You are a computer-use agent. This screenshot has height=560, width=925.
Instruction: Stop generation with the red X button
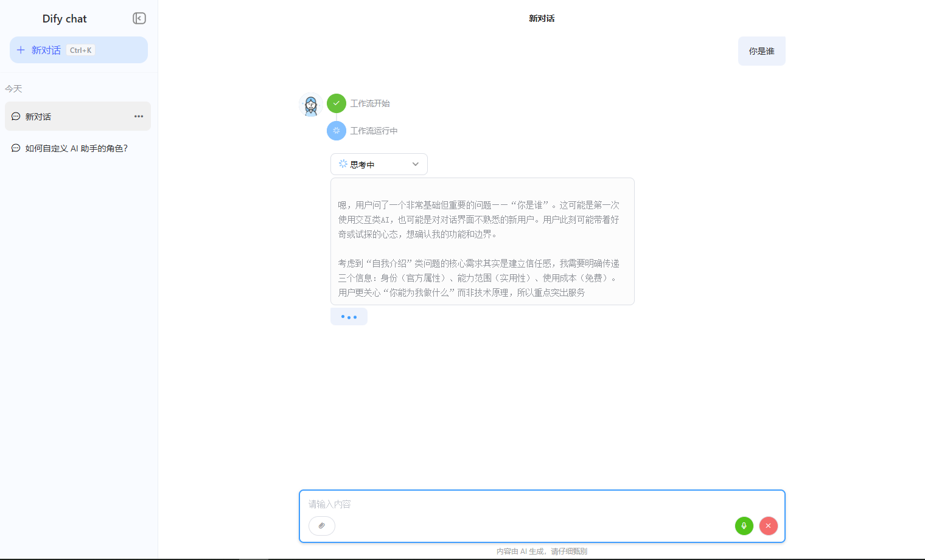[769, 526]
